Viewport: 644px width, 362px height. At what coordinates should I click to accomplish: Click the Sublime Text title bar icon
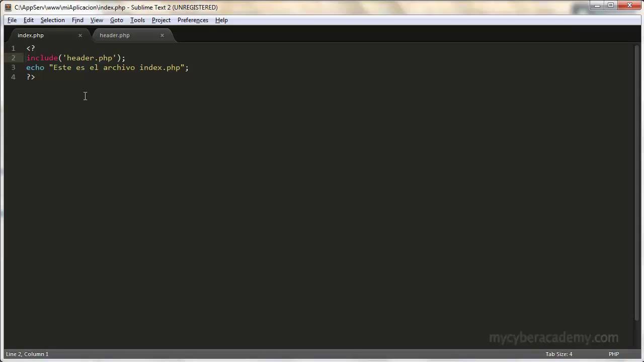8,7
